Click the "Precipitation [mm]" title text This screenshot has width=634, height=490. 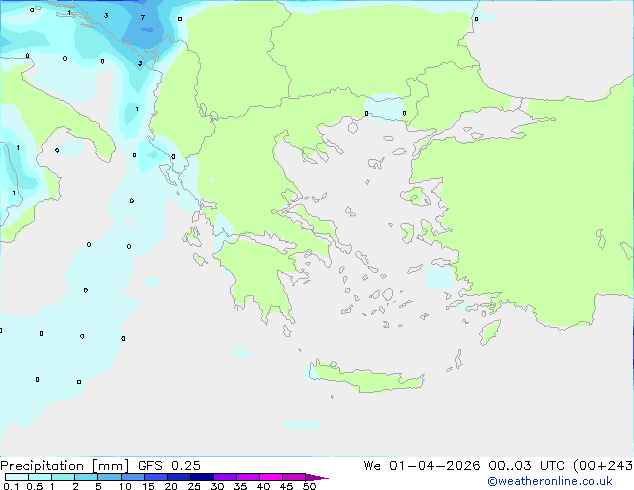(65, 466)
